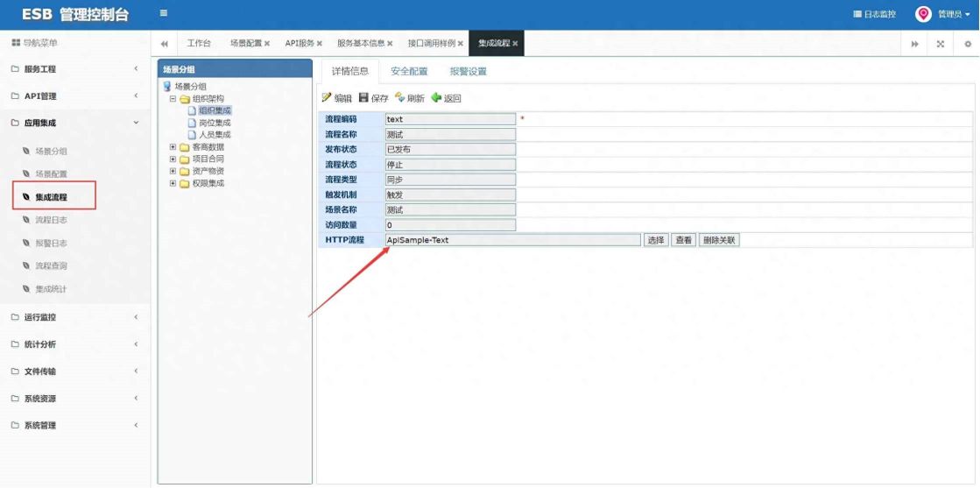Select the 场景分组 root tree node

coord(190,87)
